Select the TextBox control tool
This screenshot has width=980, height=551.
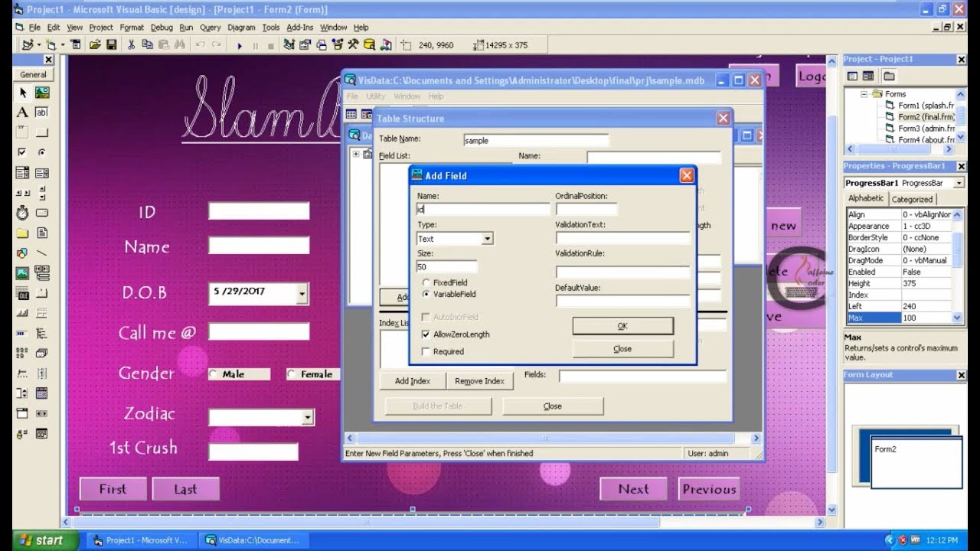coord(41,112)
